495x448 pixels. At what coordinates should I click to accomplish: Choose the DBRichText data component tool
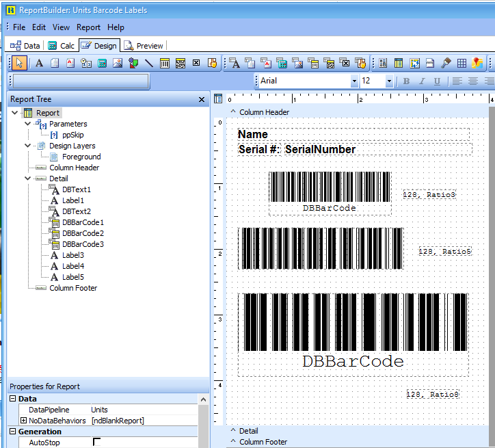[266, 63]
